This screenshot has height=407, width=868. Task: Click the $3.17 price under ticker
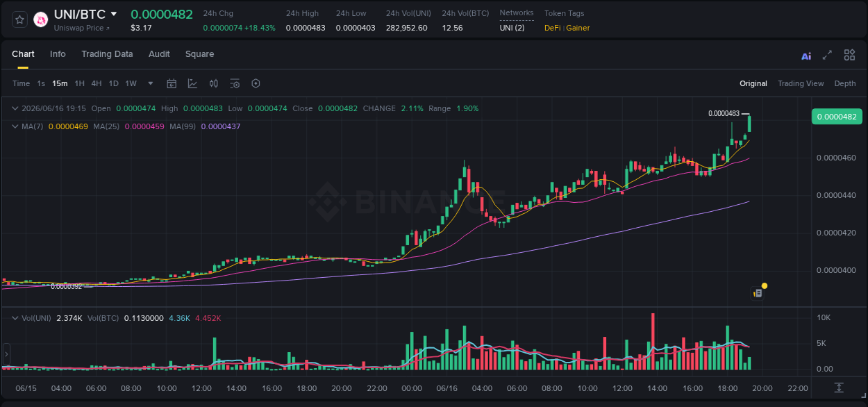pyautogui.click(x=141, y=28)
